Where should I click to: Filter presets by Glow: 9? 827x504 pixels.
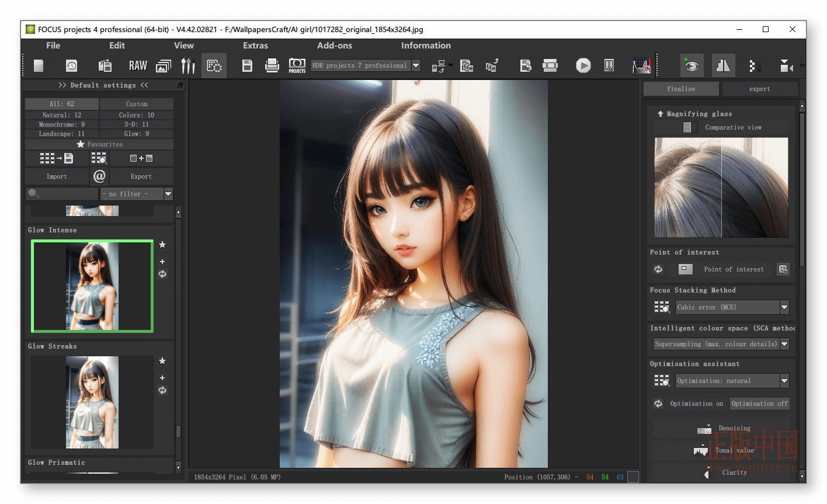pyautogui.click(x=137, y=134)
